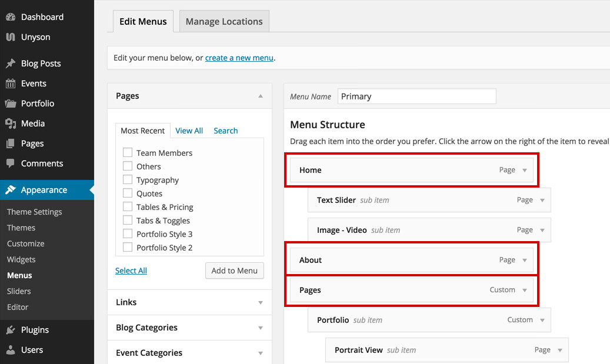Click the Select All link
This screenshot has width=610, height=364.
coord(131,271)
